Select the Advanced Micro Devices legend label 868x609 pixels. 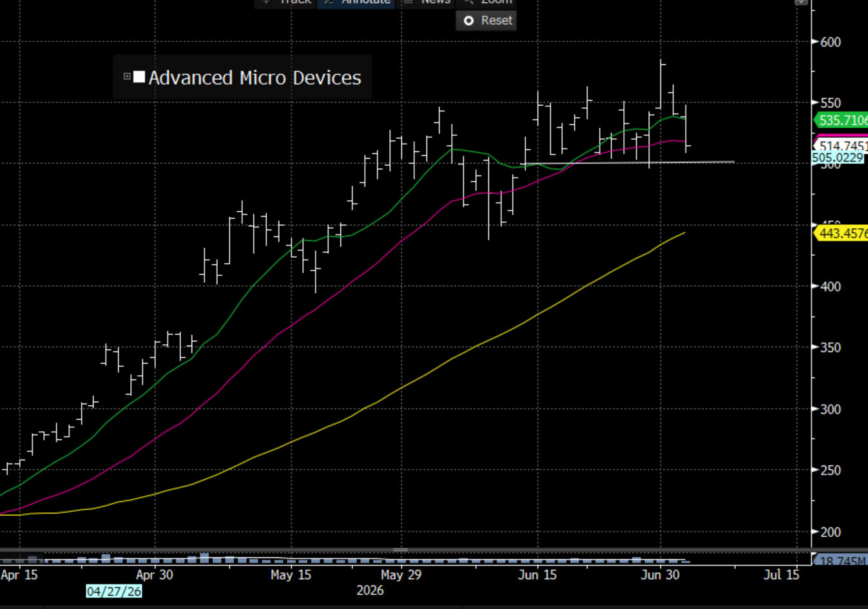pyautogui.click(x=255, y=78)
